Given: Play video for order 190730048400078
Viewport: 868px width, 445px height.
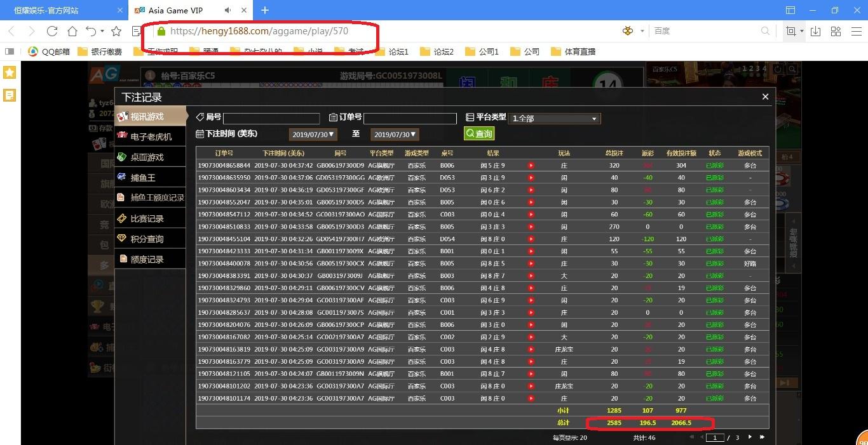Looking at the screenshot, I should tap(531, 263).
